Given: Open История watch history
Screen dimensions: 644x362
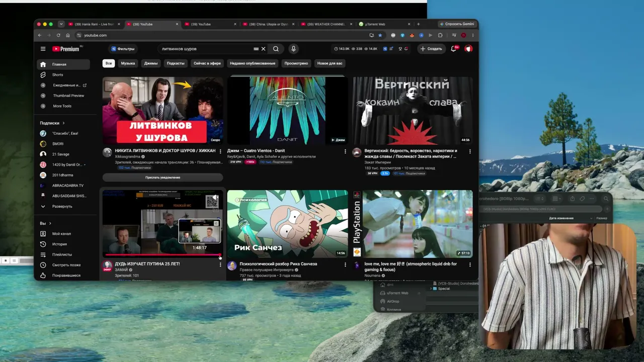Looking at the screenshot, I should pos(63,244).
